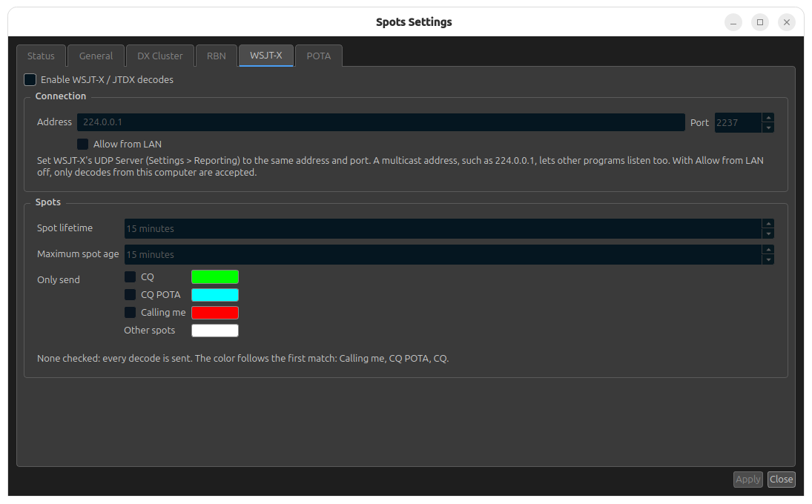
Task: Decrease the Port value with down arrow
Action: coord(768,127)
